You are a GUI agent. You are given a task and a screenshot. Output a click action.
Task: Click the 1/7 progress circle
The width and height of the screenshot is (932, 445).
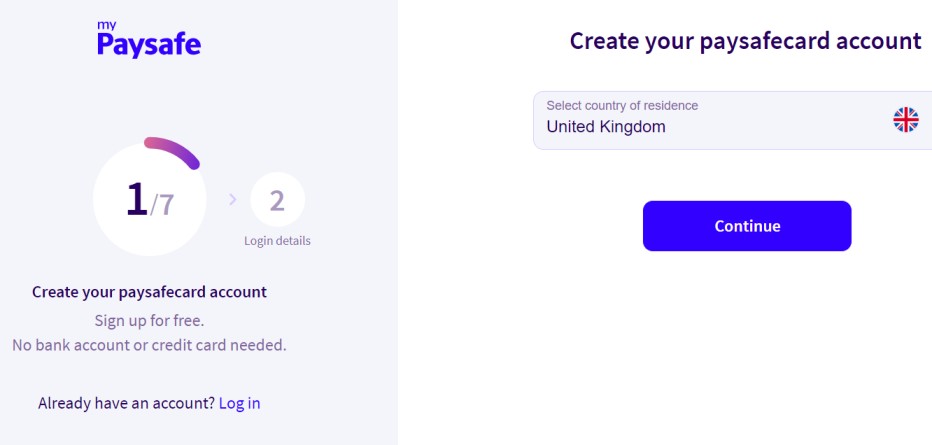pyautogui.click(x=150, y=200)
